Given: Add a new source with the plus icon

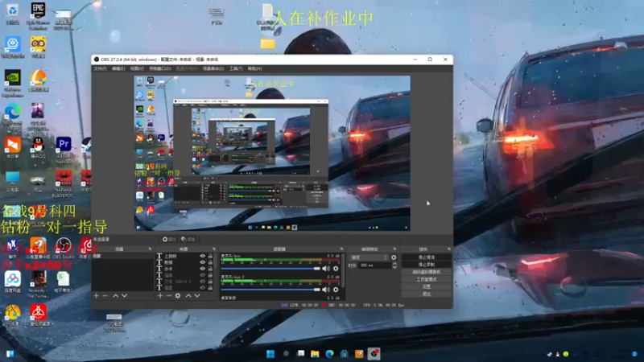Looking at the screenshot, I should [160, 295].
